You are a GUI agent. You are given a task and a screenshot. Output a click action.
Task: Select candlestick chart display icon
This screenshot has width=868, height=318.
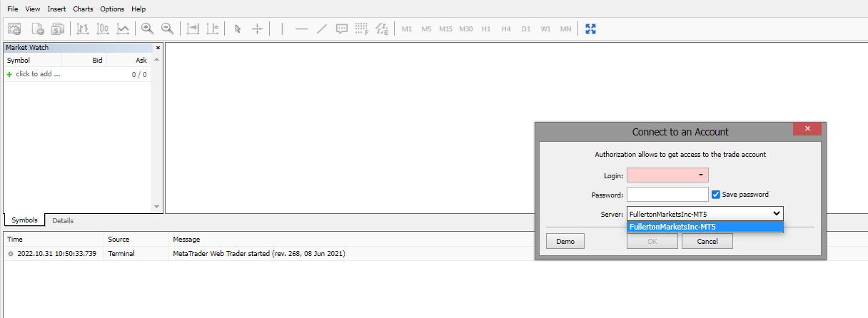point(103,29)
